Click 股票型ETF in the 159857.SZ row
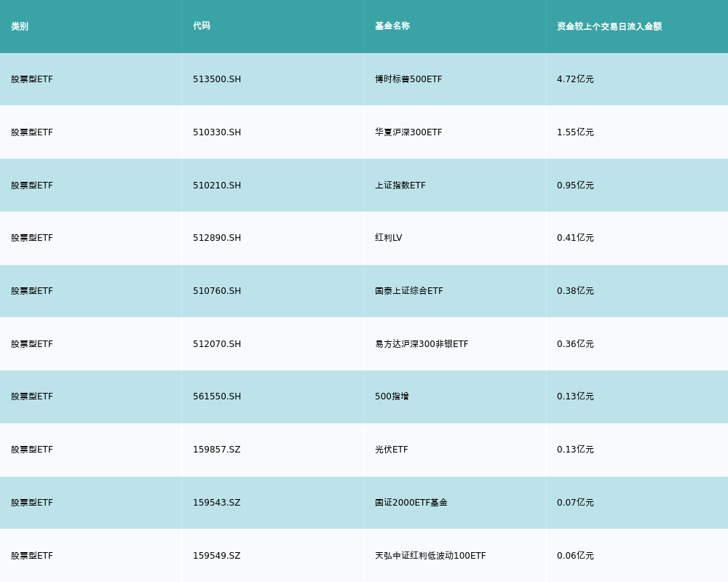 point(32,450)
